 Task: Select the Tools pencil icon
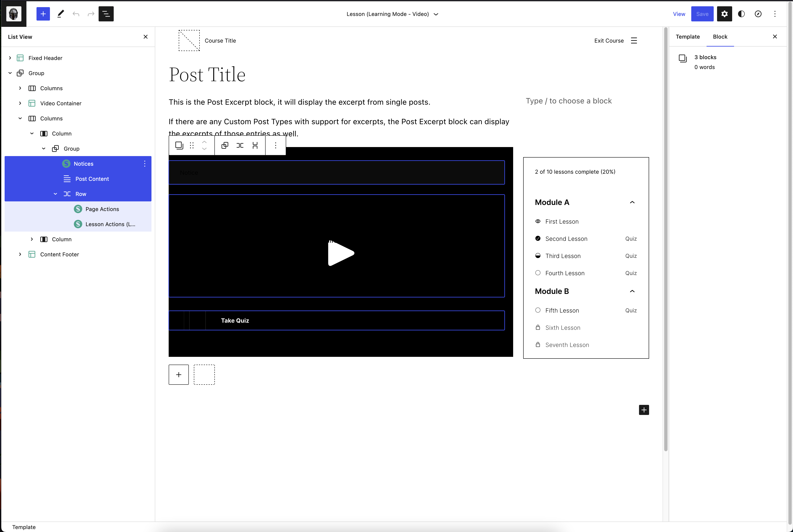click(61, 14)
